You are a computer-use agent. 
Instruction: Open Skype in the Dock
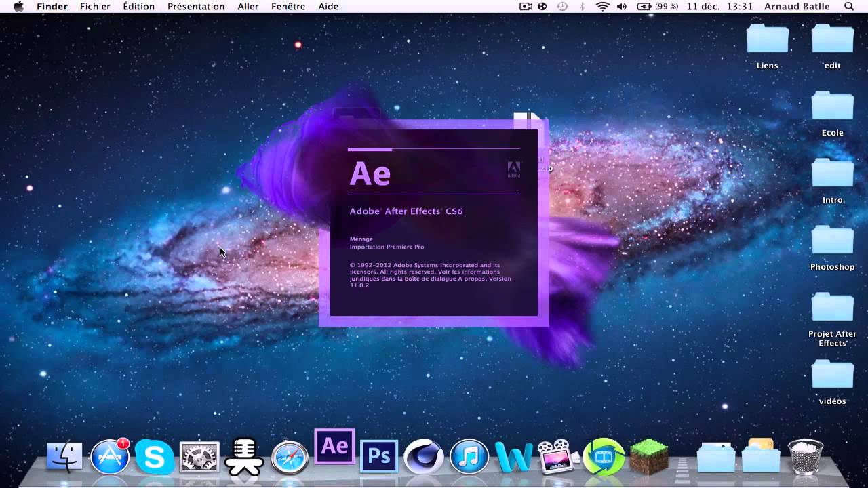[155, 457]
